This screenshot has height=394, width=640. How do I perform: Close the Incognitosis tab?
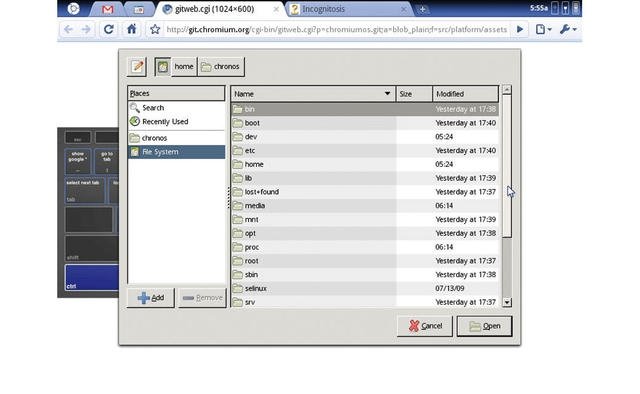[x=404, y=9]
